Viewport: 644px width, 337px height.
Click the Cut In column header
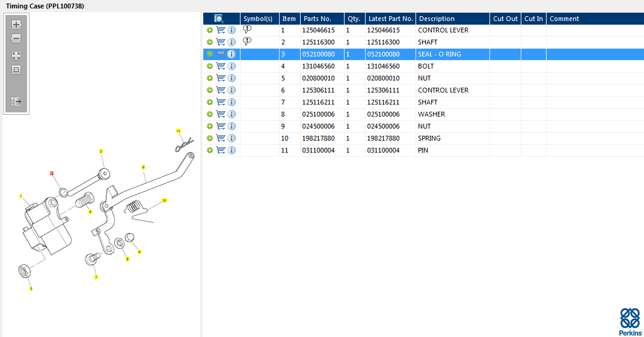(533, 19)
